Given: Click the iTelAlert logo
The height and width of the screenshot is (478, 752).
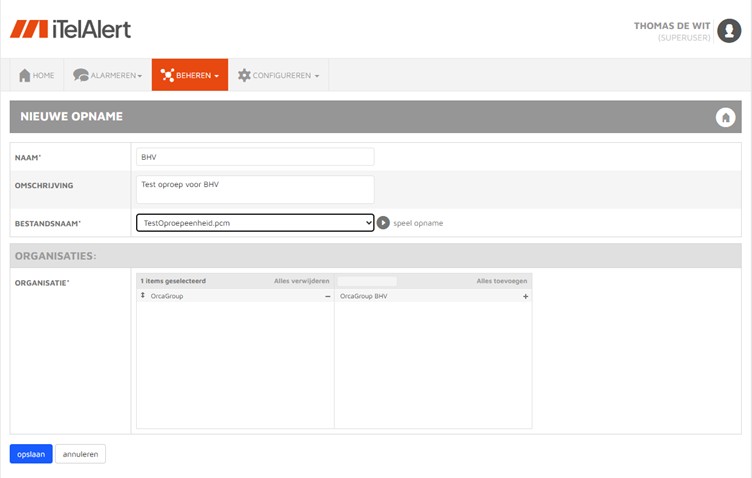Looking at the screenshot, I should [70, 29].
